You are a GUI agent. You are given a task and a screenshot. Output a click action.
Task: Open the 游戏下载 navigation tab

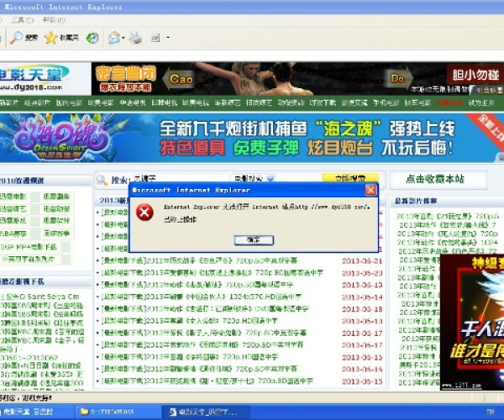(x=323, y=102)
